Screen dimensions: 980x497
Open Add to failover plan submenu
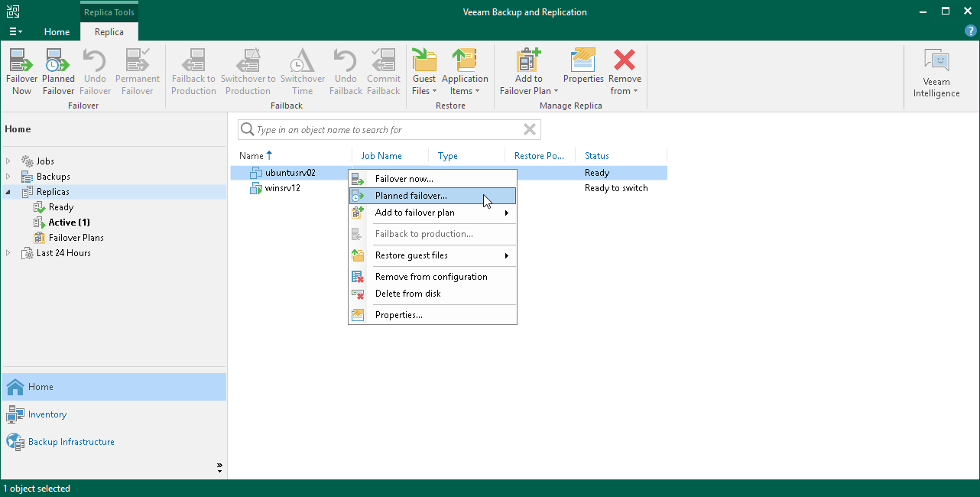(433, 213)
